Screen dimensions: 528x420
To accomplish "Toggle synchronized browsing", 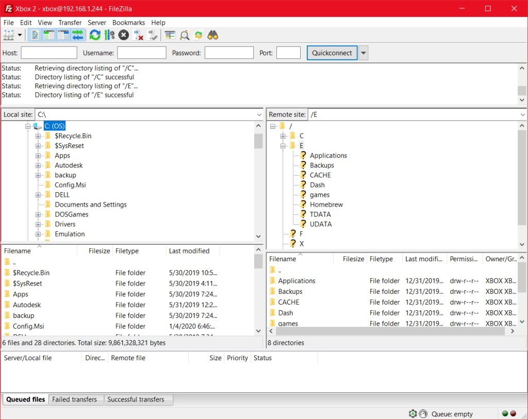I will coord(199,35).
